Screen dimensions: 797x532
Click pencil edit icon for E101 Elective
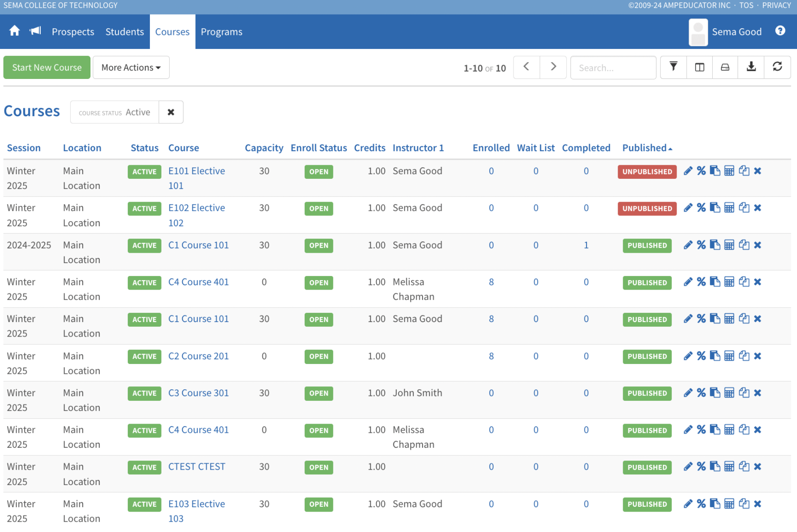pyautogui.click(x=688, y=171)
